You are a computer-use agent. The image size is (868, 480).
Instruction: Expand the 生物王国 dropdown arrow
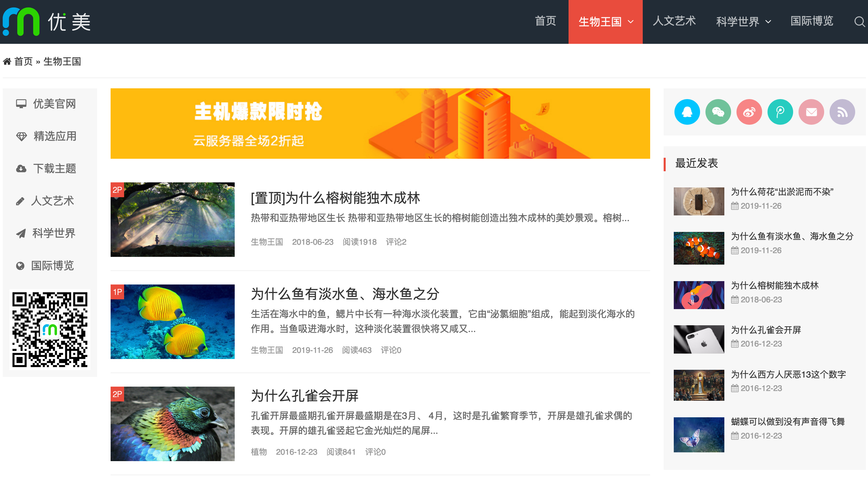click(630, 22)
